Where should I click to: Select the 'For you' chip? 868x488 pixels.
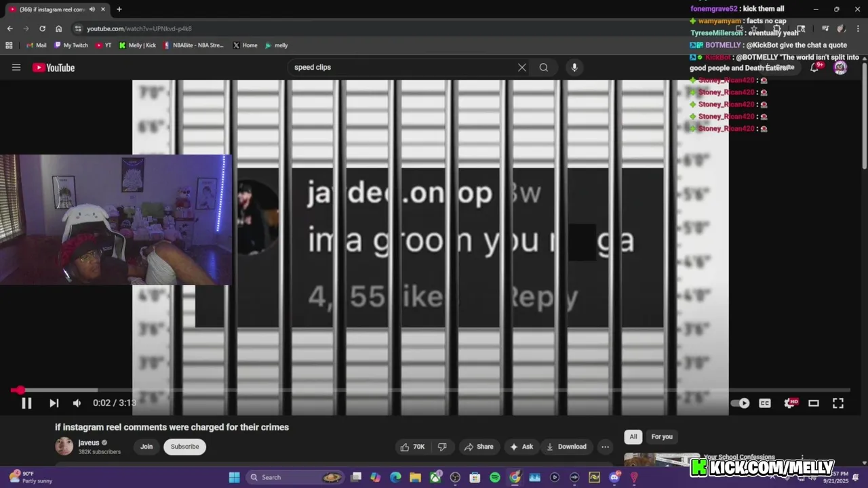pos(662,436)
